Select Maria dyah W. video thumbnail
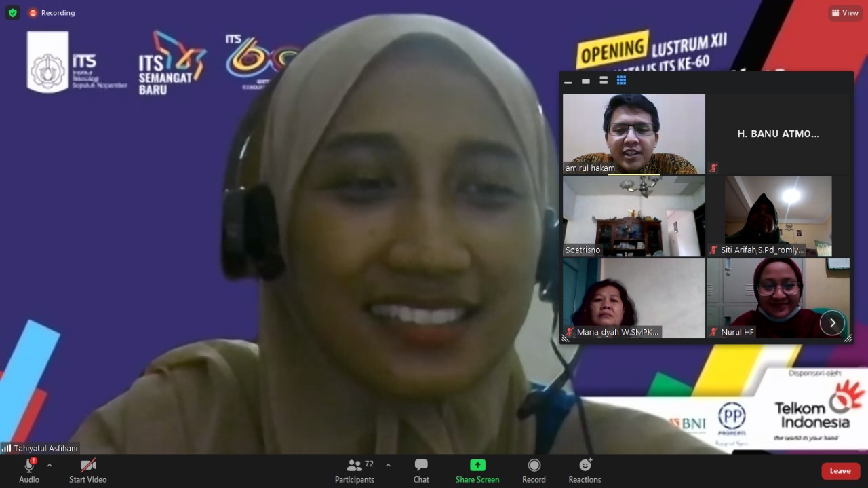This screenshot has width=868, height=488. [x=634, y=298]
